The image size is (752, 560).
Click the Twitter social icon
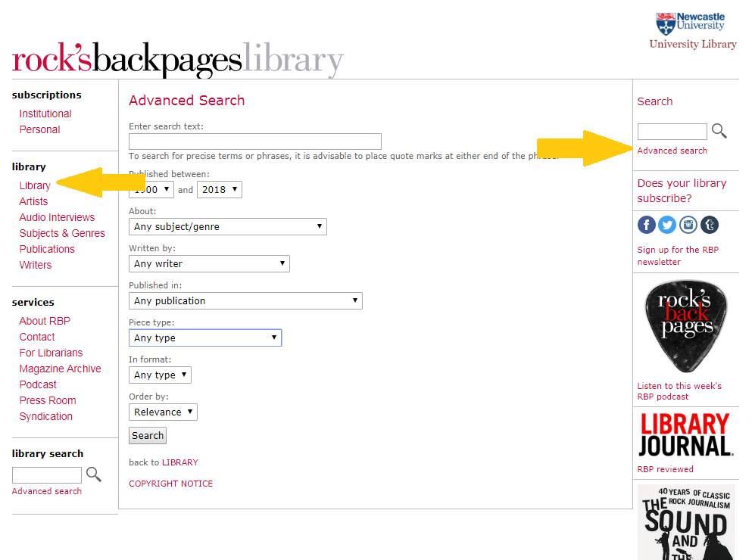[667, 225]
